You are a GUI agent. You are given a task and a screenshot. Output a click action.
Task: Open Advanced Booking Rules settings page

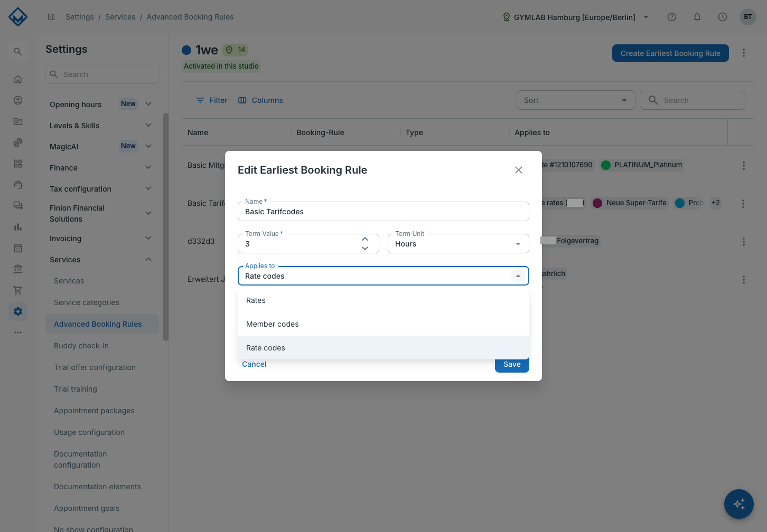(102, 324)
